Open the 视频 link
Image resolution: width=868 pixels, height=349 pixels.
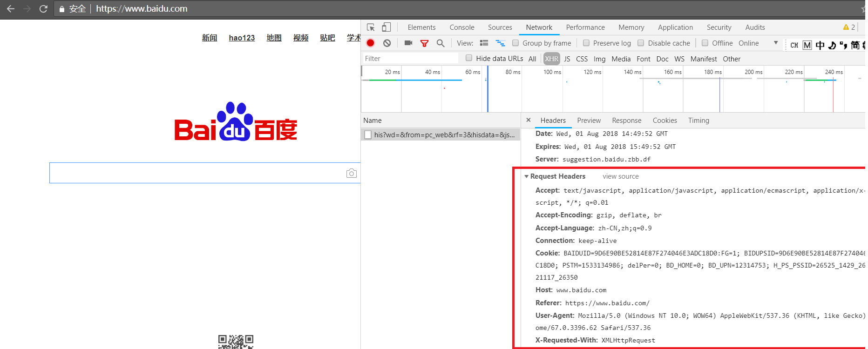(x=301, y=38)
